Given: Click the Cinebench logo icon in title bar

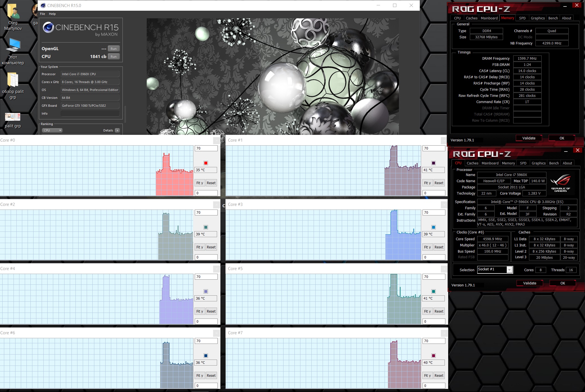Looking at the screenshot, I should [43, 5].
